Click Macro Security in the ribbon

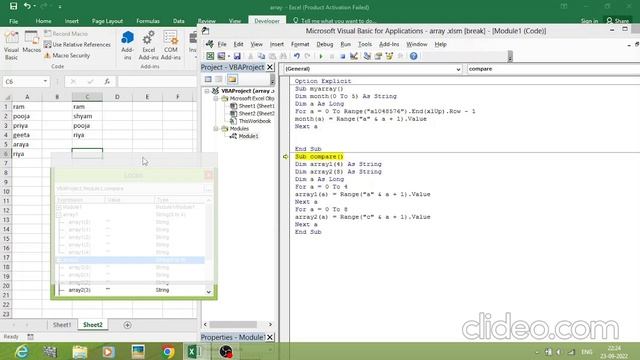tap(67, 56)
